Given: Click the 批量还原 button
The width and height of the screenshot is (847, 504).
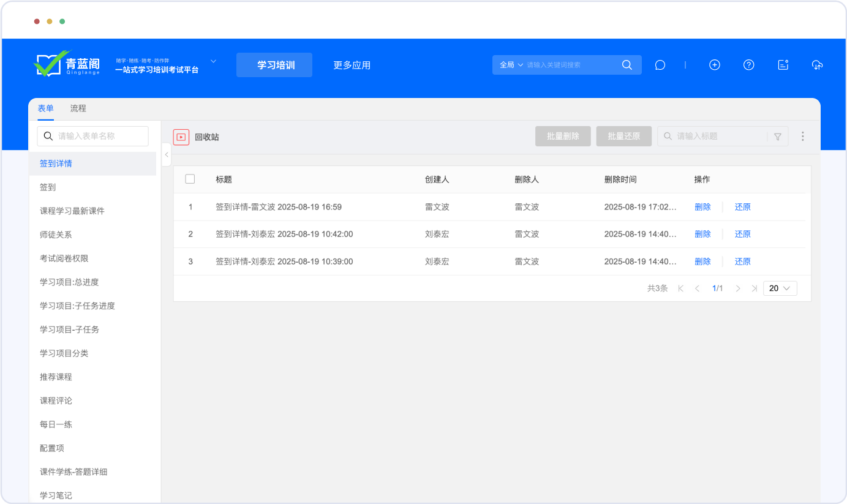Looking at the screenshot, I should pos(623,136).
